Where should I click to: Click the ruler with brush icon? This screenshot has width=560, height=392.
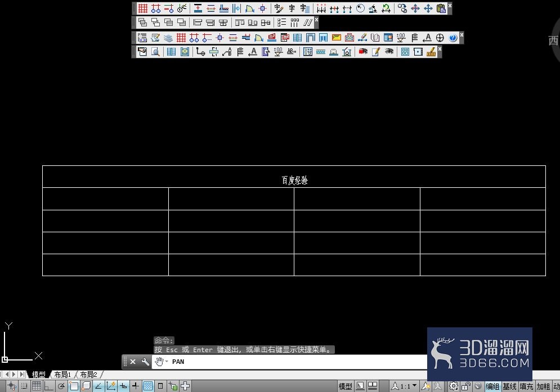431,52
